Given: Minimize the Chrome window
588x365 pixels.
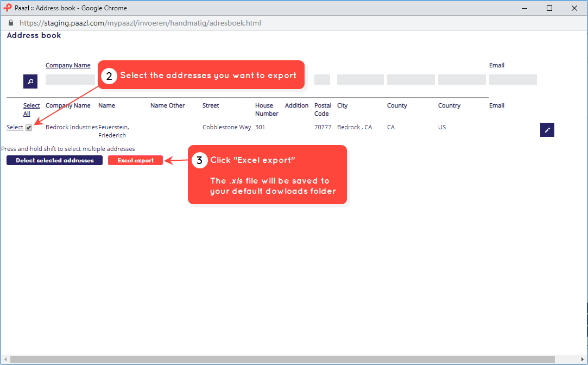Looking at the screenshot, I should pyautogui.click(x=524, y=8).
